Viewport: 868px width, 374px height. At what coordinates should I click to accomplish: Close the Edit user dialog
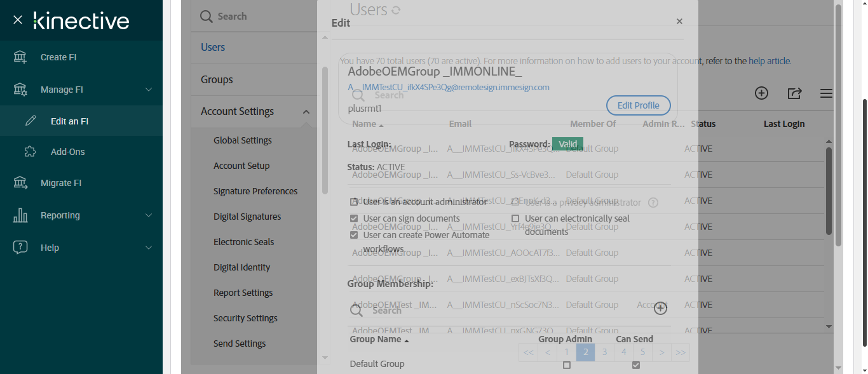coord(679,22)
